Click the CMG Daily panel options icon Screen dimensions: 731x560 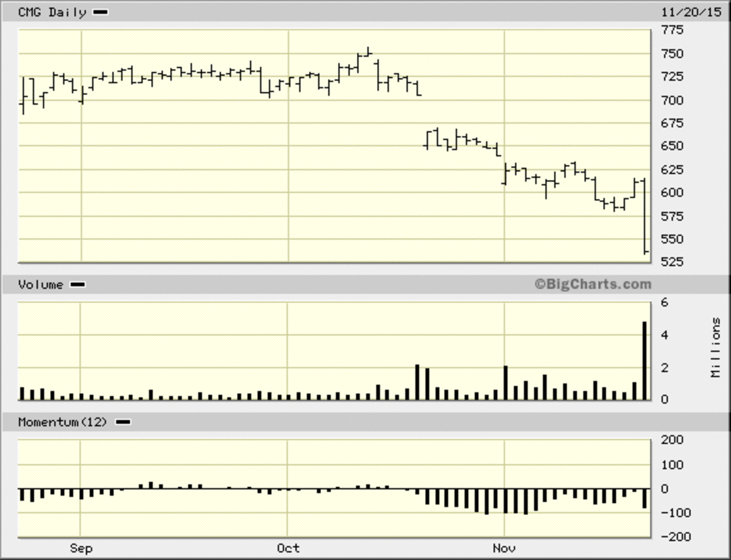tap(101, 12)
